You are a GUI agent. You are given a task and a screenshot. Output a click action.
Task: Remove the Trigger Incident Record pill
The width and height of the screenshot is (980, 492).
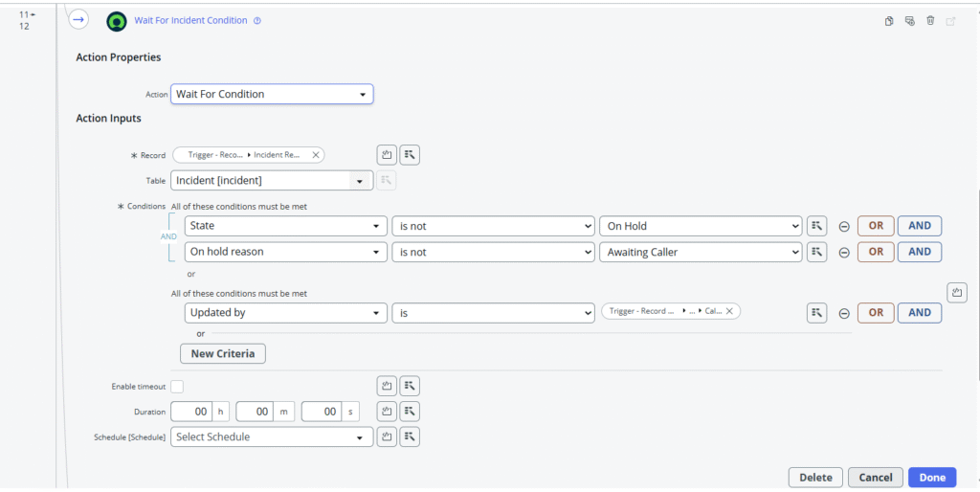tap(316, 155)
